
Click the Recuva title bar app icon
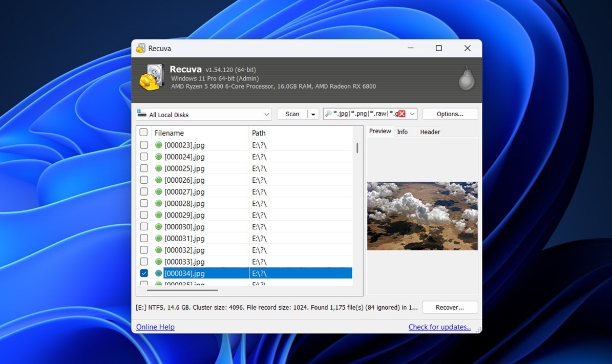140,49
